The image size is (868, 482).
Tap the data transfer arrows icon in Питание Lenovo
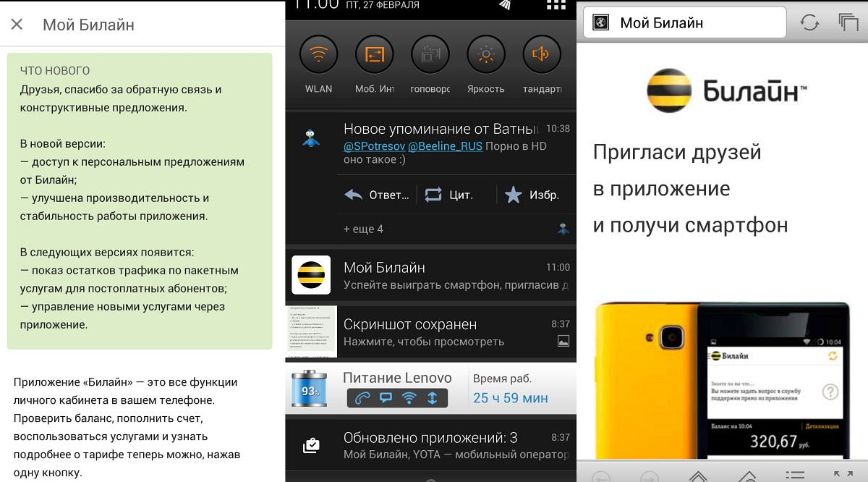432,397
